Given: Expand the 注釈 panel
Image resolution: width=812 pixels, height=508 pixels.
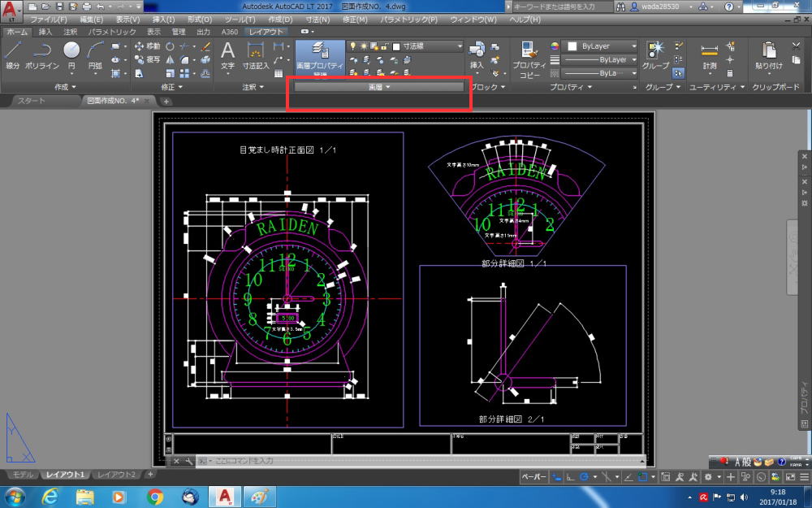Looking at the screenshot, I should click(253, 87).
